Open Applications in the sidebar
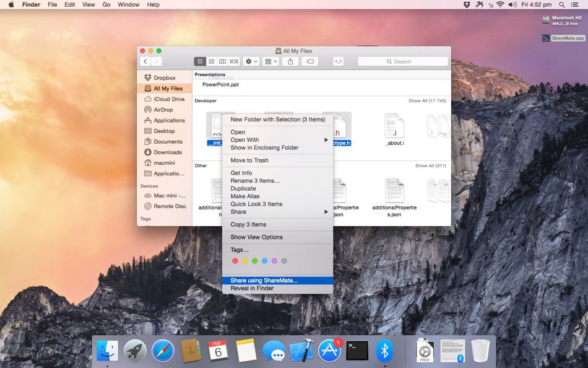 click(x=165, y=120)
